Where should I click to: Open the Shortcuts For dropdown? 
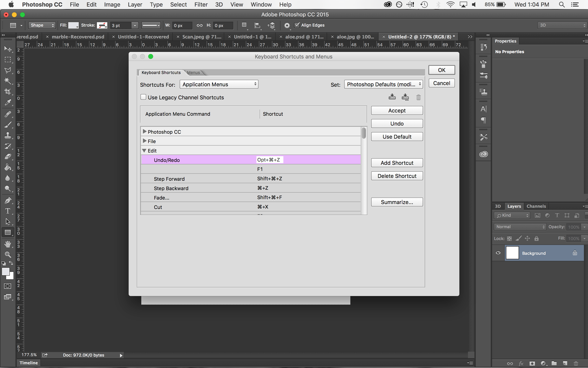click(x=219, y=84)
